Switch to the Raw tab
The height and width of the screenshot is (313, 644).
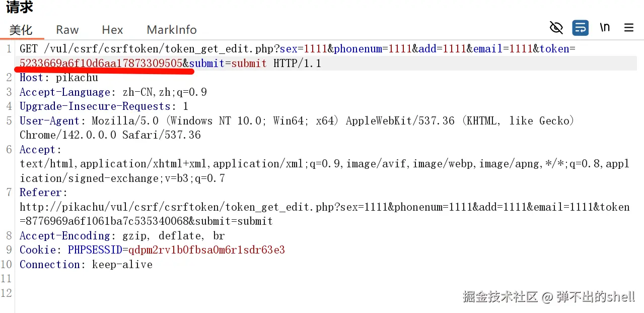point(67,30)
